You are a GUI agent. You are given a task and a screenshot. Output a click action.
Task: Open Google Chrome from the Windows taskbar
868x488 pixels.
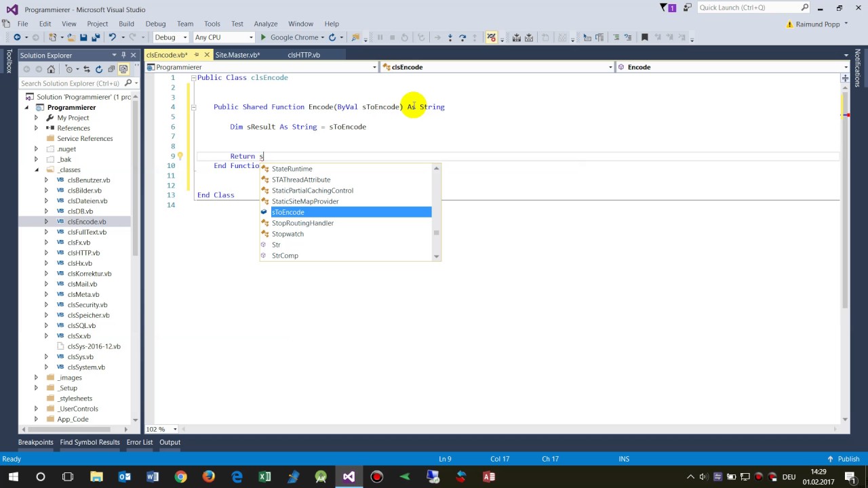click(180, 477)
